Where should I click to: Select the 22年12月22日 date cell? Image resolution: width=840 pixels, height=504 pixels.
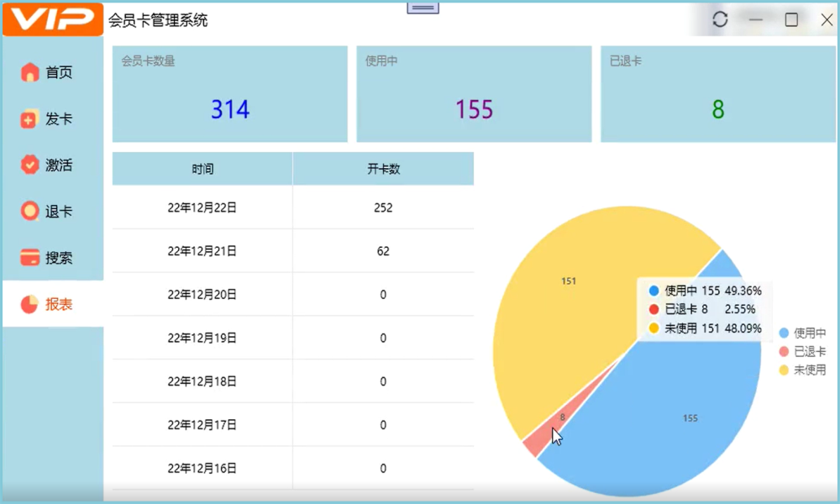pos(202,207)
